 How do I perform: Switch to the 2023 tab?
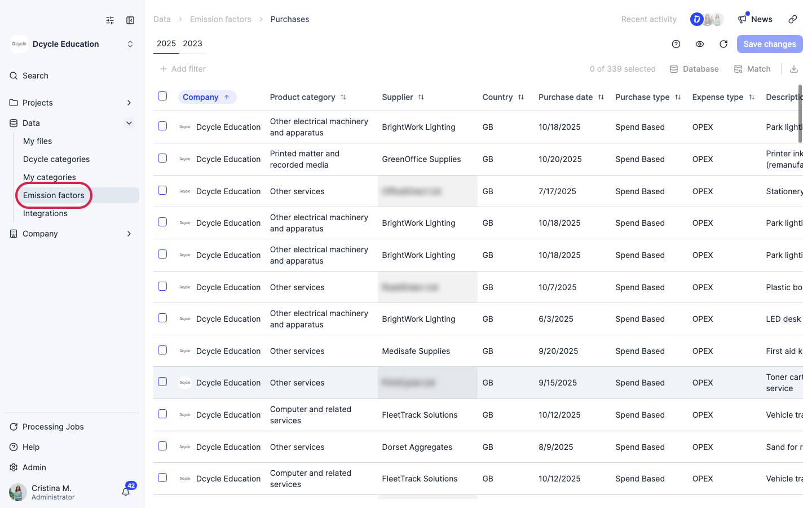coord(192,43)
